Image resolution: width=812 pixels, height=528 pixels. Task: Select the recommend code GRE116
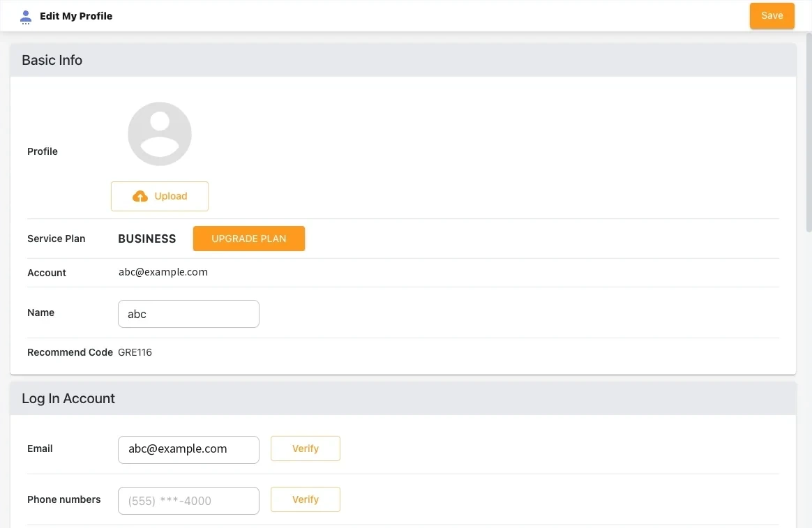(135, 352)
